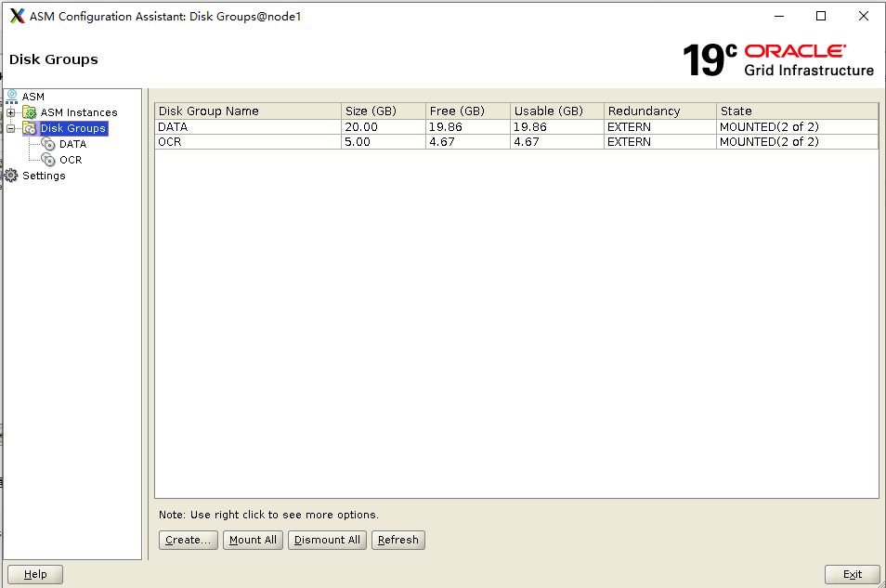Expand the ASM Instances tree node
886x588 pixels.
pos(11,112)
